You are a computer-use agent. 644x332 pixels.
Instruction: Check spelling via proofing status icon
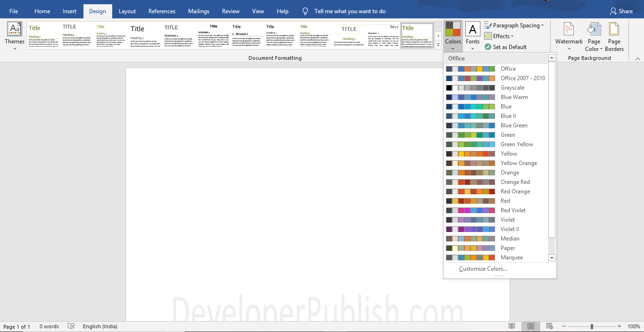pos(71,326)
